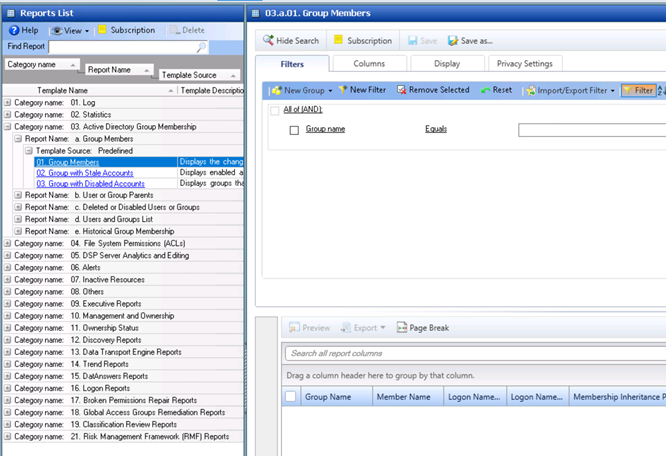This screenshot has width=666, height=456.
Task: Click the magnifier icon in Find Report
Action: [201, 47]
